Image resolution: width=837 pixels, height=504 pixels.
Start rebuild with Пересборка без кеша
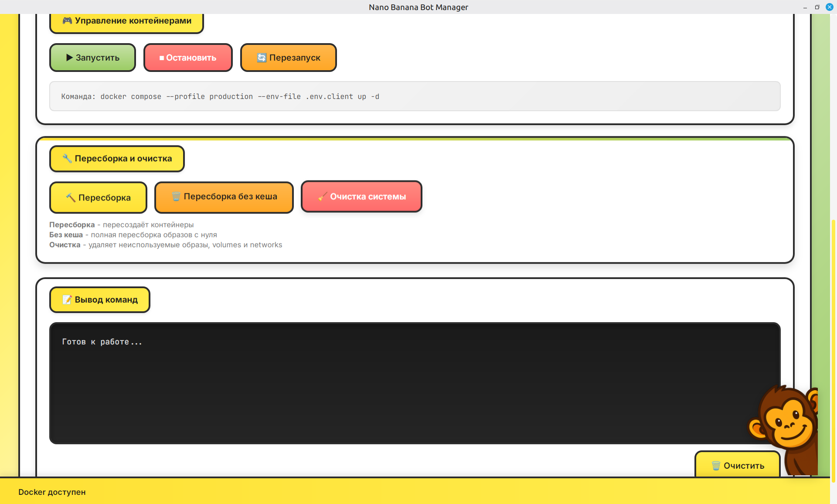click(x=224, y=197)
